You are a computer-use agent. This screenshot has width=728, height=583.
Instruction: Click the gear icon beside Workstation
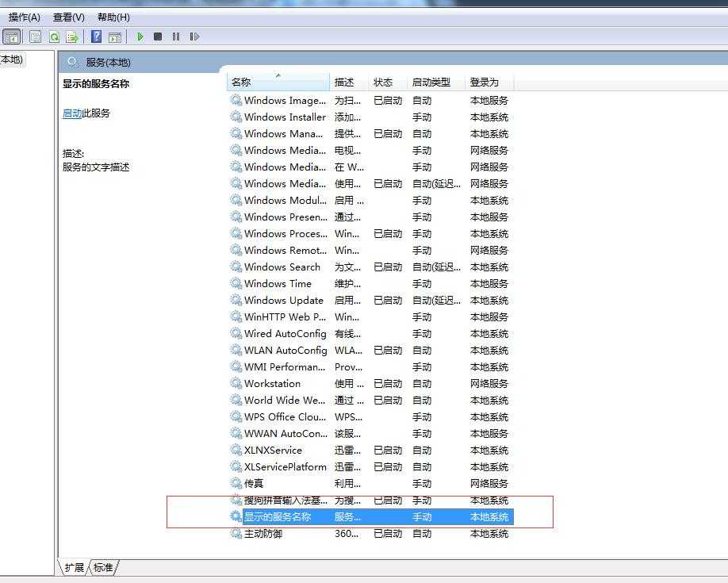236,383
